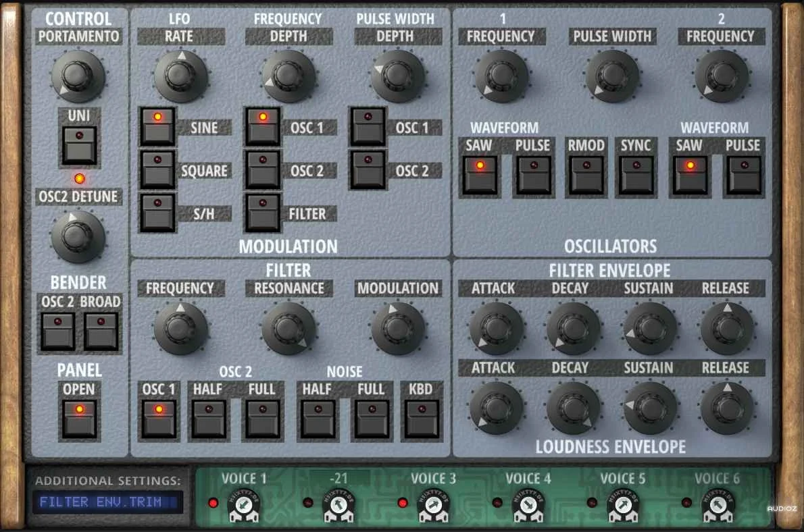Toggle Pulse Width Depth OSC 1 switch
This screenshot has height=532, width=804.
(368, 126)
